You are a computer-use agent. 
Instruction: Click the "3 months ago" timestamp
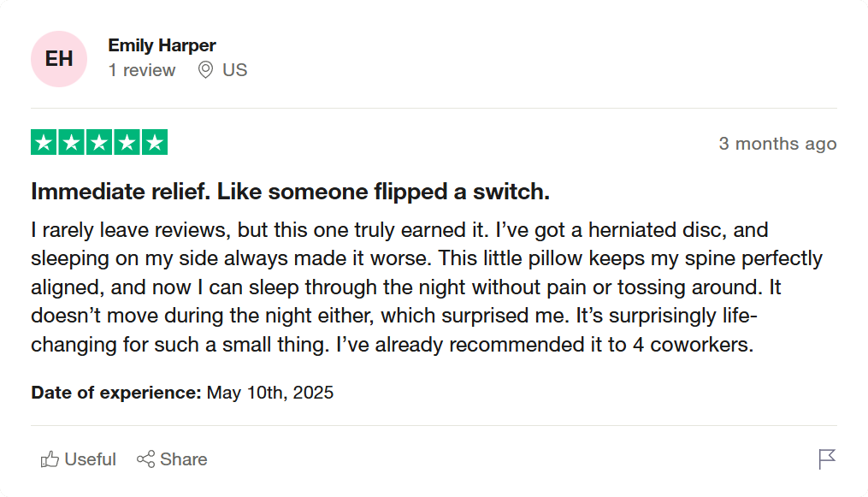tap(777, 144)
